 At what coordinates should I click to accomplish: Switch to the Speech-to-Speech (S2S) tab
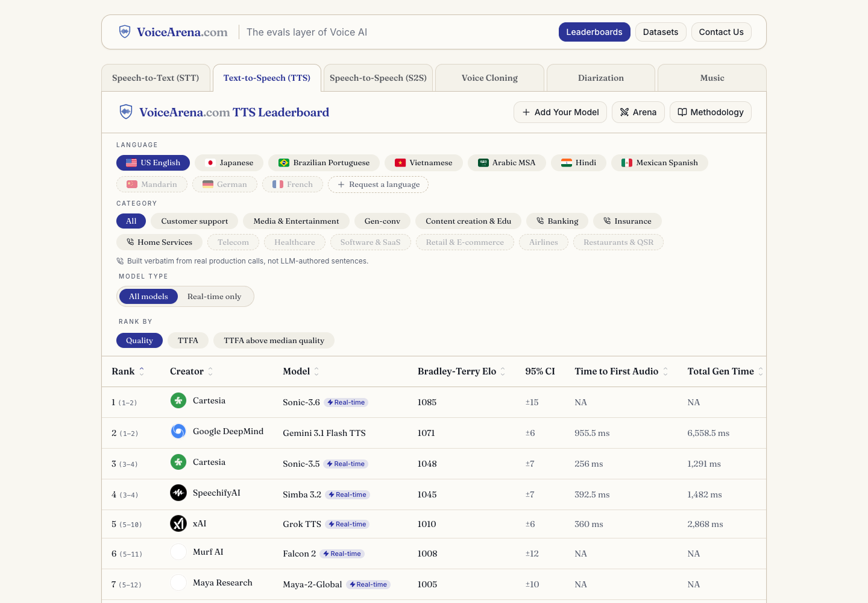(x=378, y=78)
